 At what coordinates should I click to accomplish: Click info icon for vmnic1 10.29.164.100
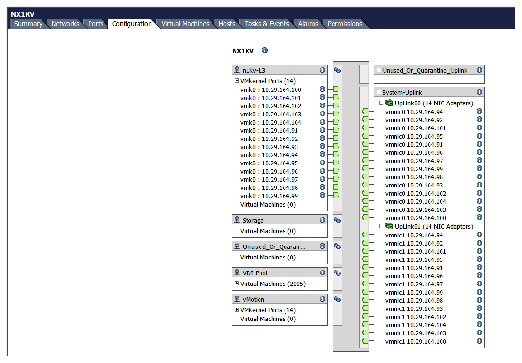[479, 341]
